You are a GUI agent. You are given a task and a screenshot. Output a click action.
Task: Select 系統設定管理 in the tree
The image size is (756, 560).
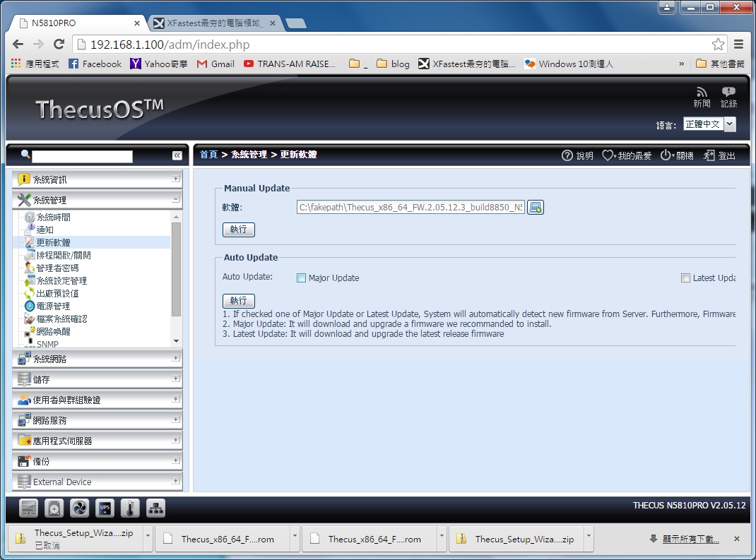point(61,280)
